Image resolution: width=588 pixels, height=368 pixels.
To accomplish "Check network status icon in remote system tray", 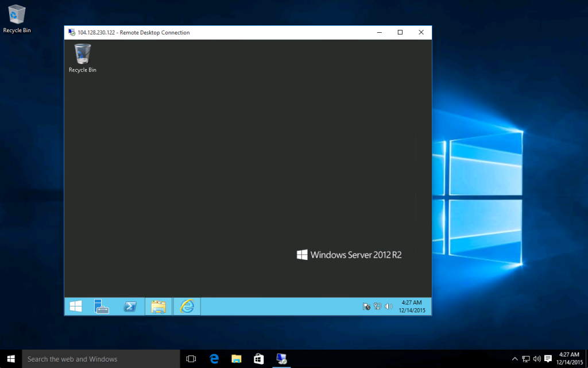I will [377, 306].
